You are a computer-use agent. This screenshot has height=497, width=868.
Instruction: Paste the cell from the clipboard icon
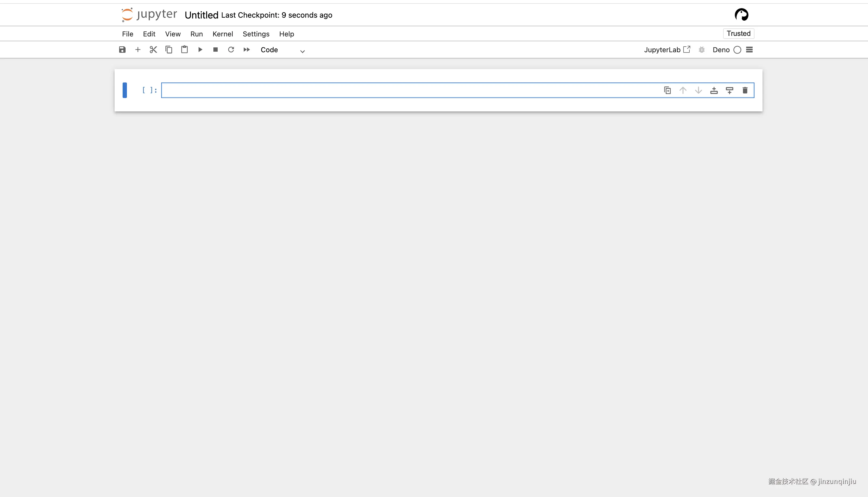(184, 50)
